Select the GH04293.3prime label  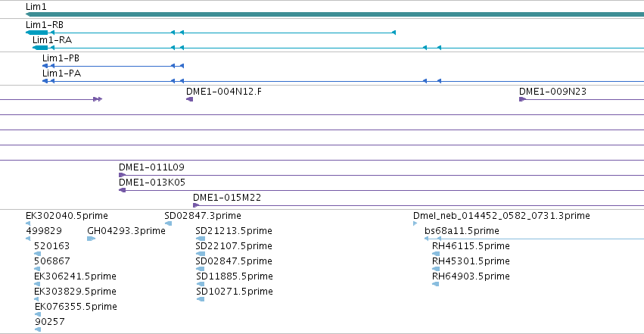pos(126,231)
